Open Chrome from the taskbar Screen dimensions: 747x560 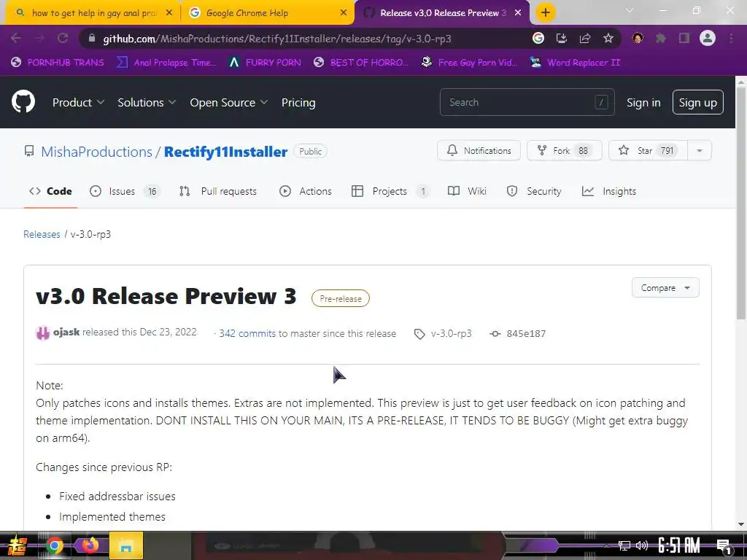(54, 545)
